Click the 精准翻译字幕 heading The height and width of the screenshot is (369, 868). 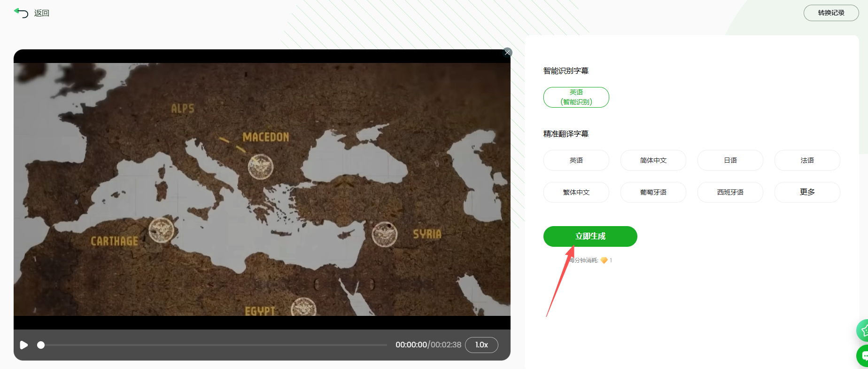(566, 134)
